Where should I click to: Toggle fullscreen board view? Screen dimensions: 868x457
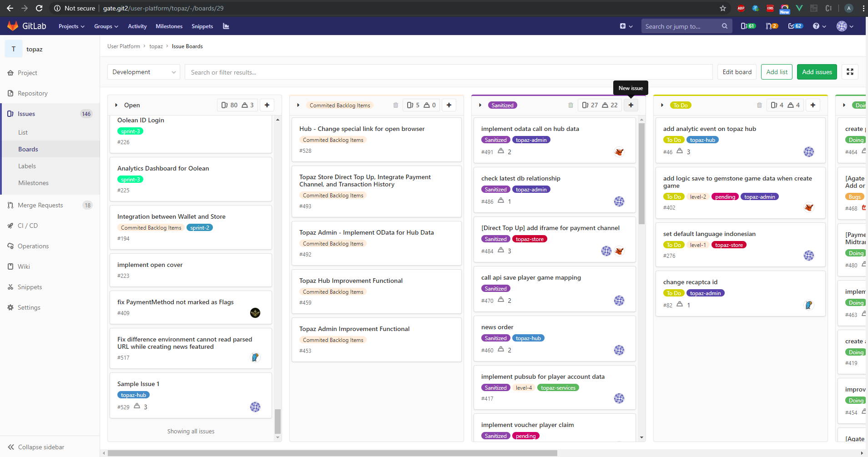[850, 72]
